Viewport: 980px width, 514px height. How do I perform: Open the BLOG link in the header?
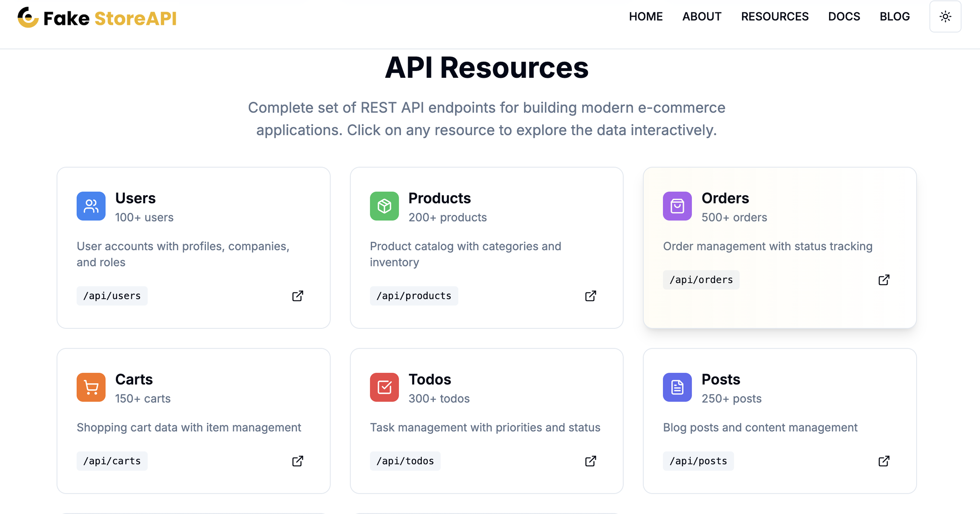[894, 16]
